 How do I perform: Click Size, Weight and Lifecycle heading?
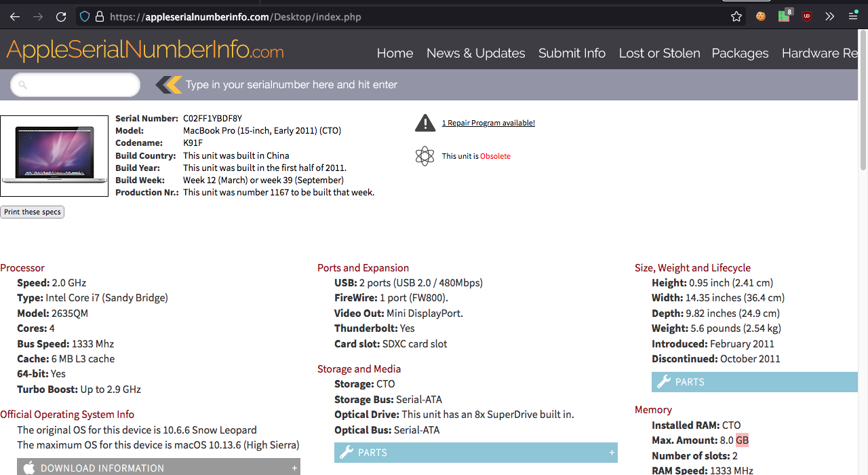click(692, 267)
